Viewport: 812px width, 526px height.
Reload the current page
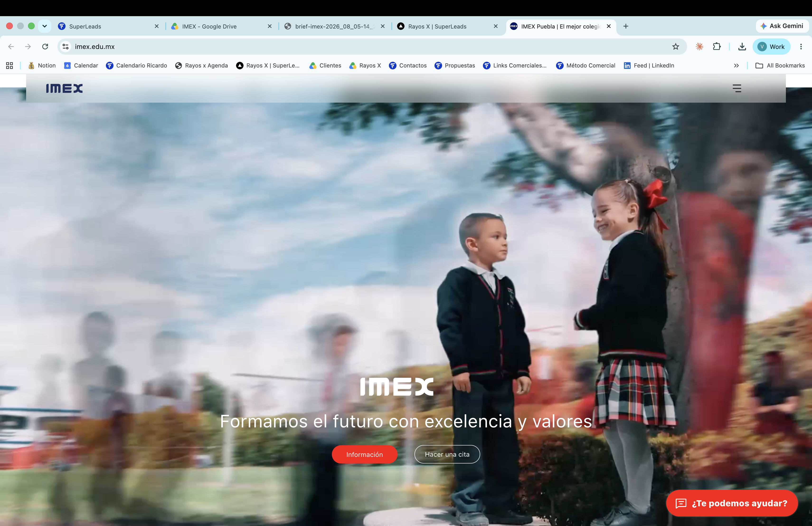(45, 46)
